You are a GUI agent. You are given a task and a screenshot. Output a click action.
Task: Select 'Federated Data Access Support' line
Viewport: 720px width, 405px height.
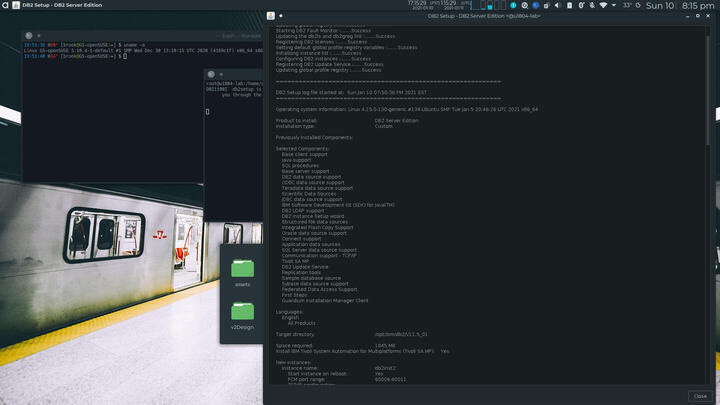click(319, 289)
